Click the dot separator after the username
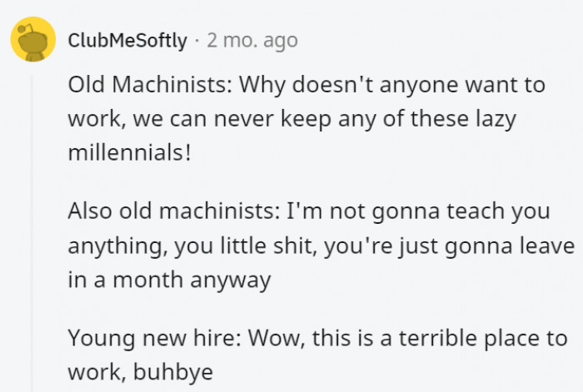The image size is (583, 392). coord(197,41)
